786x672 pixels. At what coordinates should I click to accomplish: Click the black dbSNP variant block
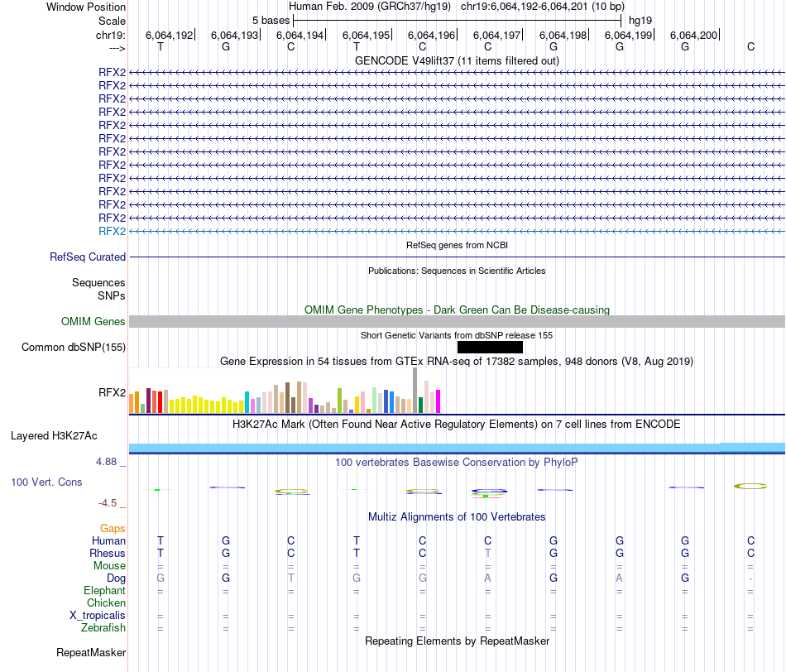(x=490, y=347)
